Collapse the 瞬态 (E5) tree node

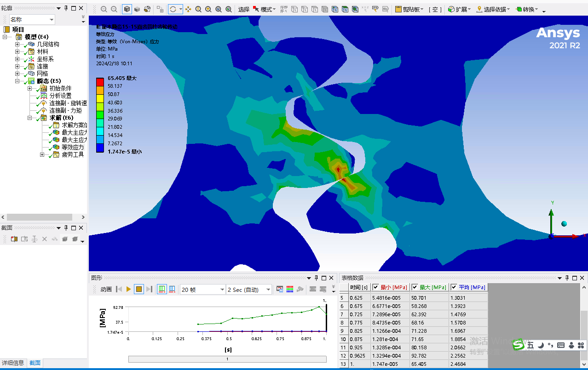click(17, 81)
